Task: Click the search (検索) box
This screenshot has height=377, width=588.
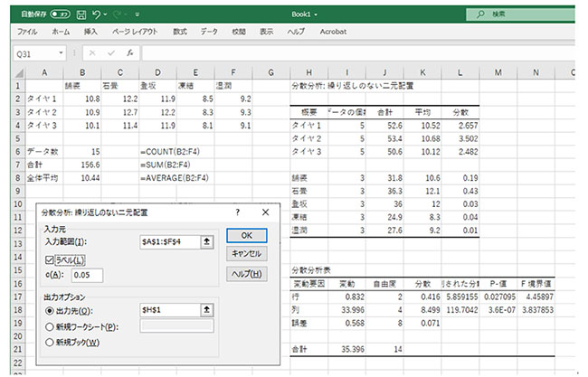Action: [520, 14]
